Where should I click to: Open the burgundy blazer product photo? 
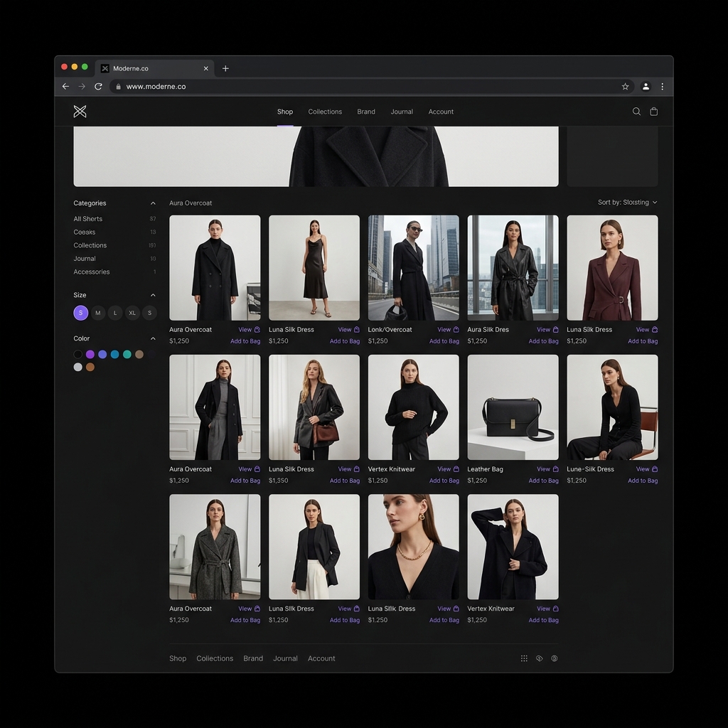point(612,267)
